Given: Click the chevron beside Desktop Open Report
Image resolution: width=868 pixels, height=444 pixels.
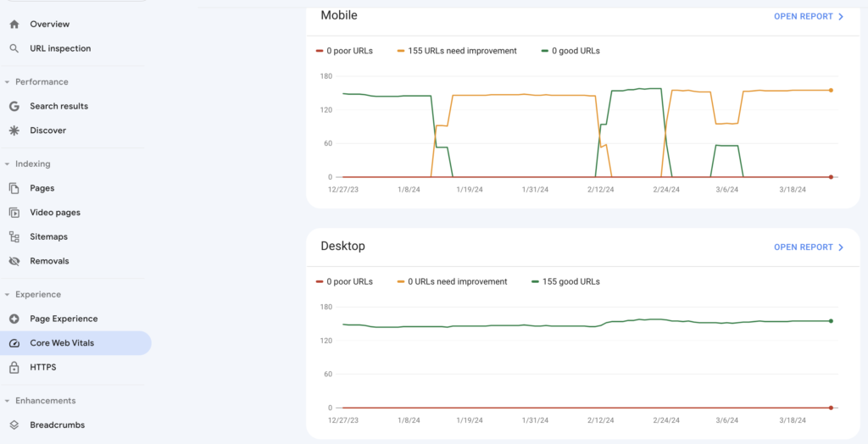Looking at the screenshot, I should point(841,247).
